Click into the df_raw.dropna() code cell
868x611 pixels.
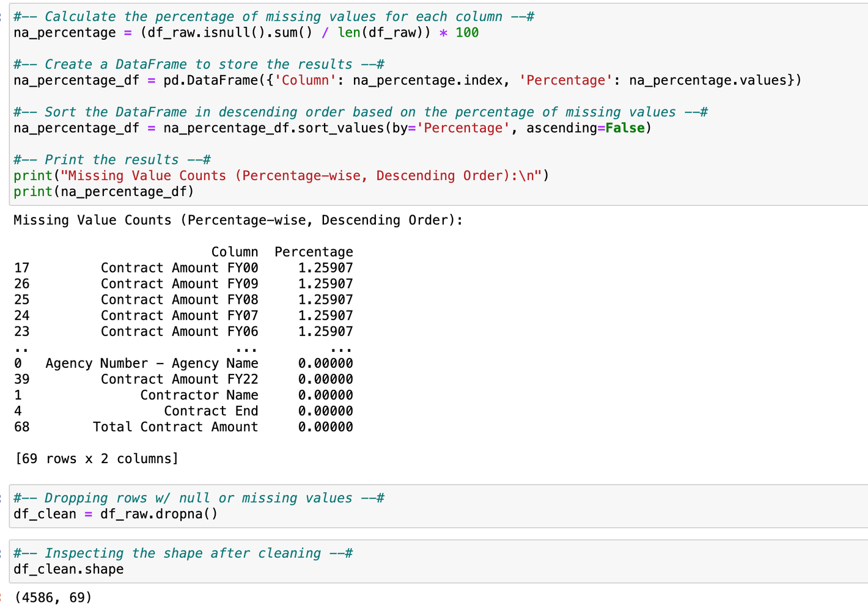tap(159, 514)
